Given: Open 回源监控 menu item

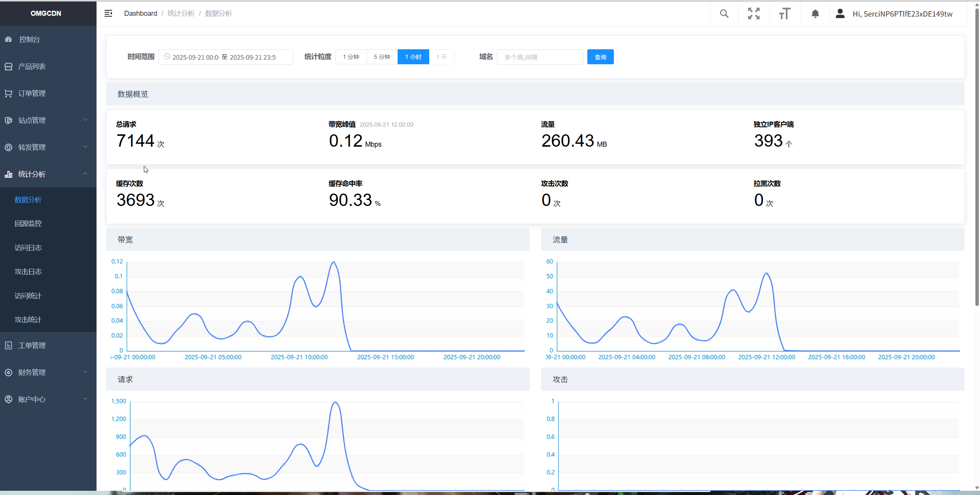Looking at the screenshot, I should click(28, 224).
